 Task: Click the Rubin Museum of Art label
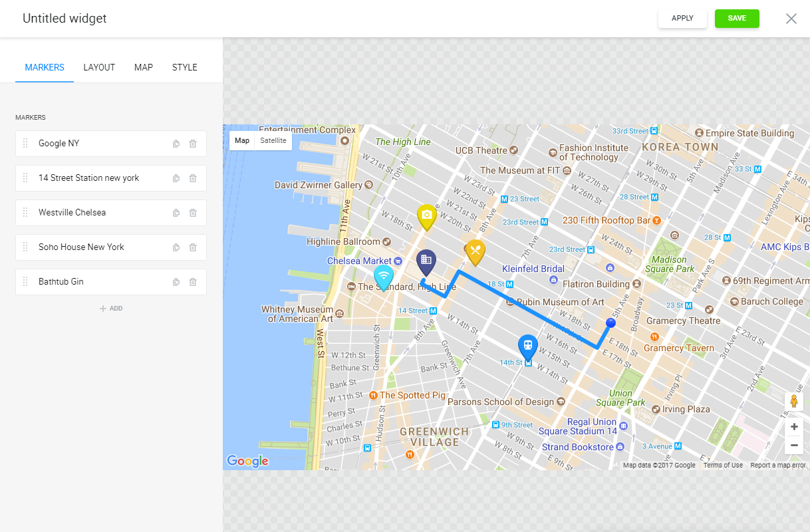(561, 303)
